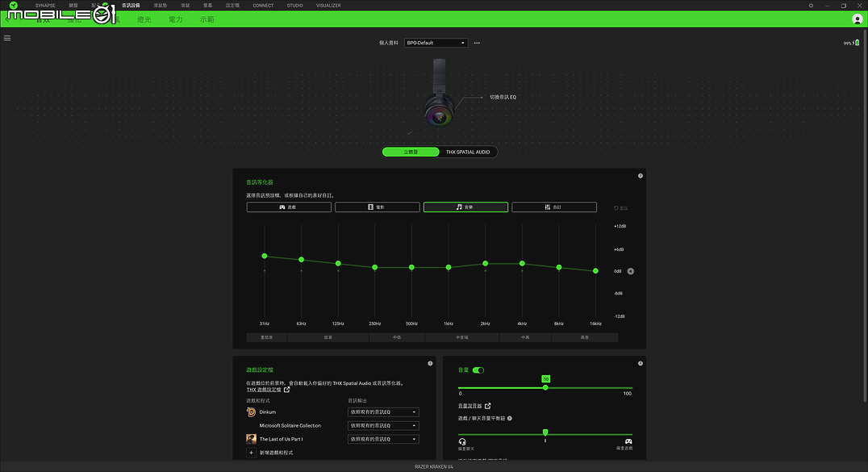
Task: Click the 1kHz equalizer band handle
Action: [x=449, y=268]
